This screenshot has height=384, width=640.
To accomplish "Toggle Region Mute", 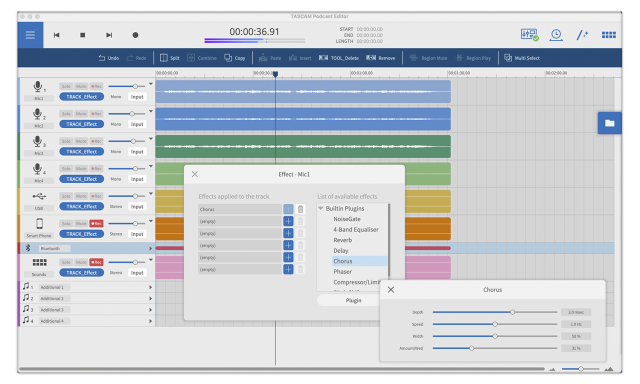I will 428,58.
